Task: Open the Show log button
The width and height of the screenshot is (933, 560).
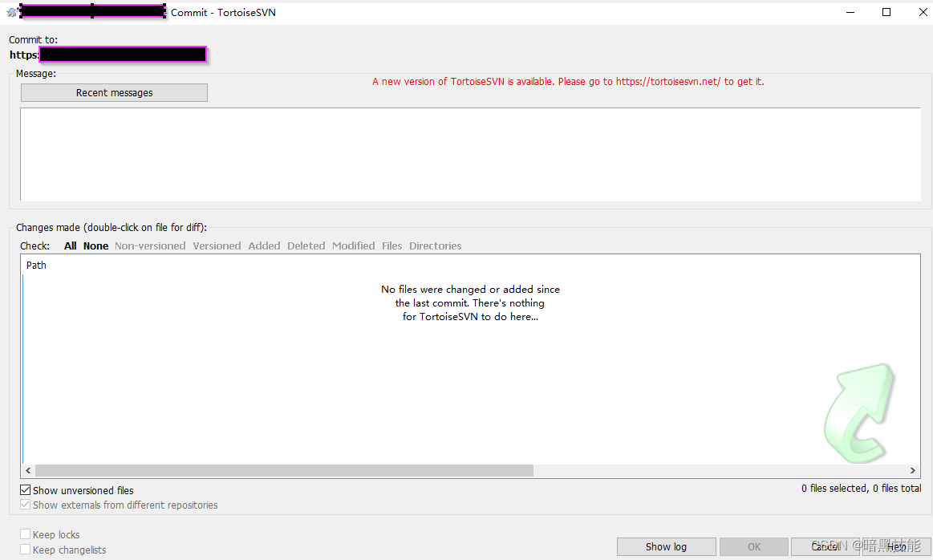Action: (667, 547)
